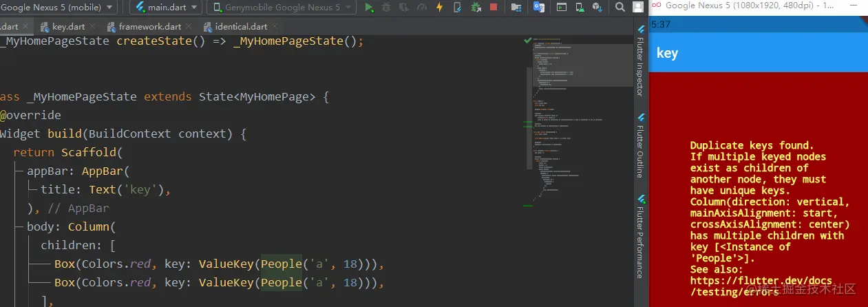
Task: Open Genymobile Google Nexus 5 target dropdown
Action: pyautogui.click(x=282, y=8)
